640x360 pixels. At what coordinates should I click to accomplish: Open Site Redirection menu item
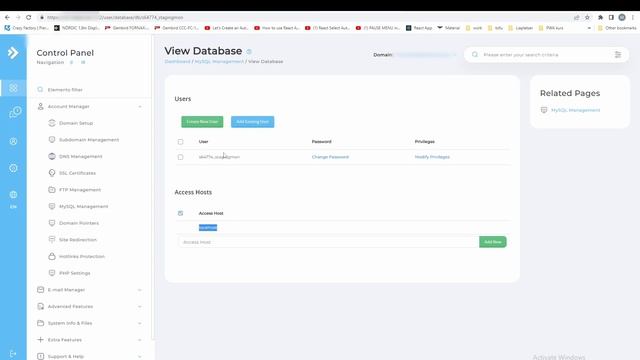78,240
